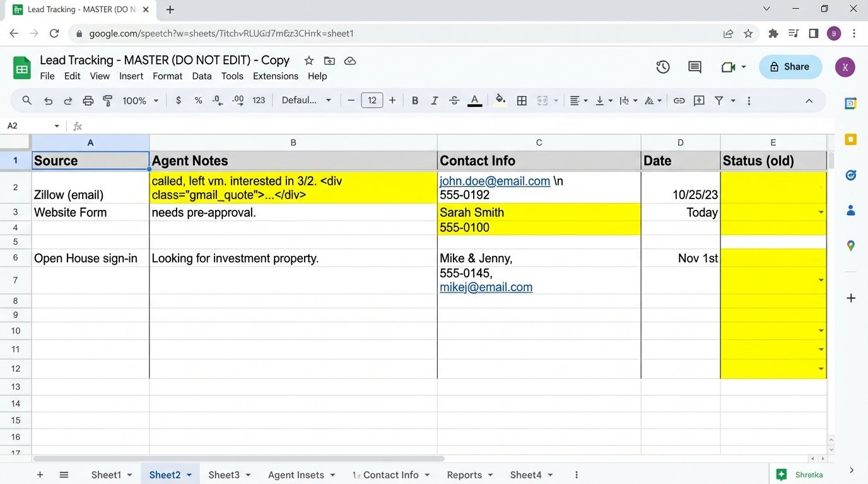Create a filter using the filter icon
Image resolution: width=868 pixels, height=484 pixels.
718,100
